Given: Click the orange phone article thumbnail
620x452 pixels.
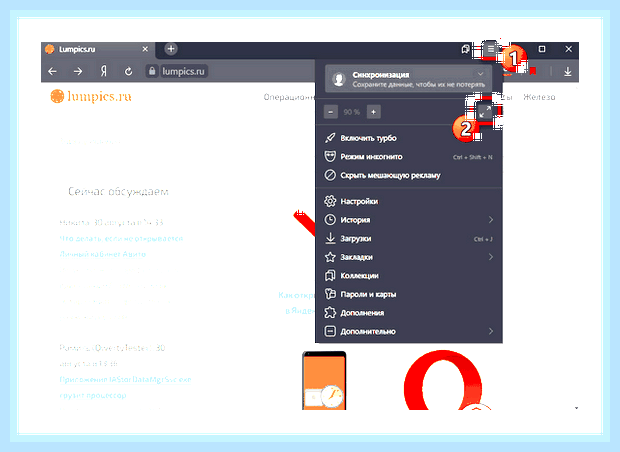Looking at the screenshot, I should 324,380.
